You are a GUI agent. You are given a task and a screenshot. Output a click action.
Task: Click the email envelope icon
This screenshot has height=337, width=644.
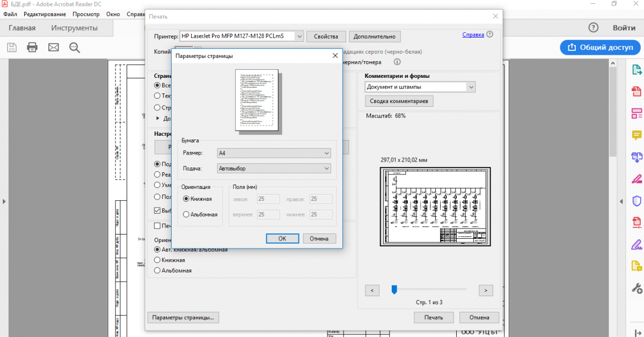(54, 47)
